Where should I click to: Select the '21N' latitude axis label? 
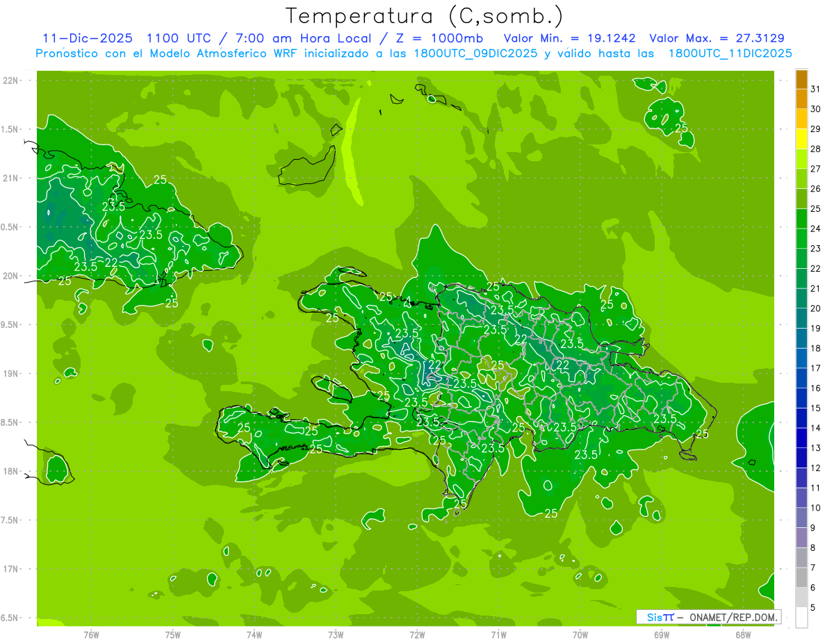[11, 179]
